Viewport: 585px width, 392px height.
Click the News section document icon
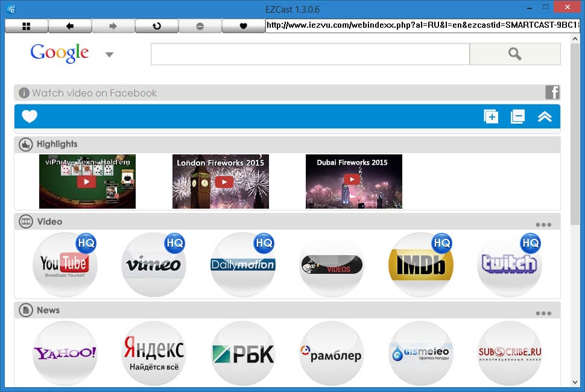(x=26, y=311)
